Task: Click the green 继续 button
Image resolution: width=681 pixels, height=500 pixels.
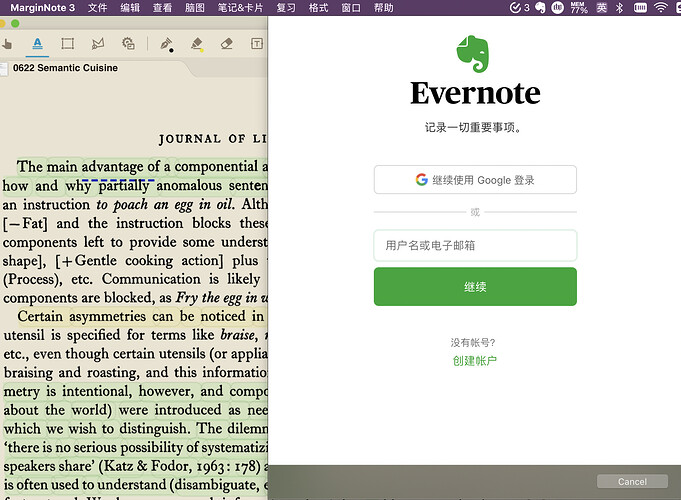Action: 475,287
